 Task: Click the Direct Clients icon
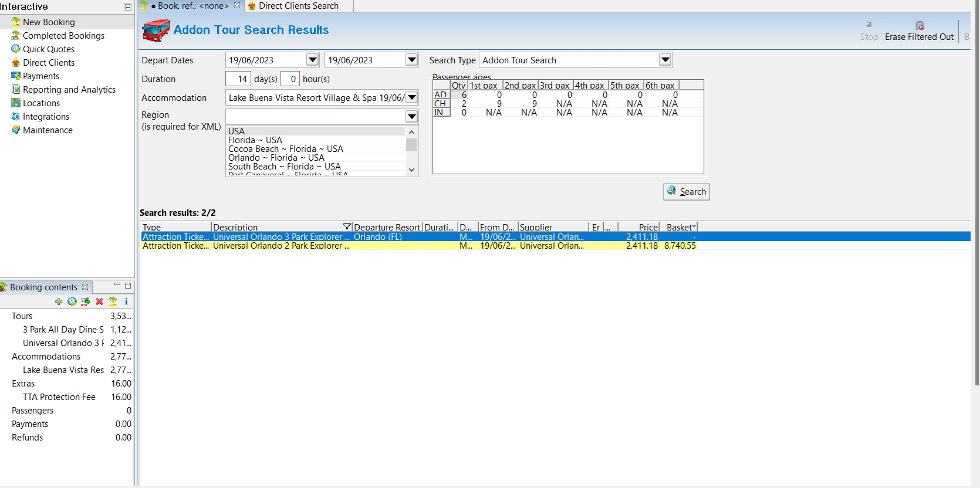coord(16,62)
